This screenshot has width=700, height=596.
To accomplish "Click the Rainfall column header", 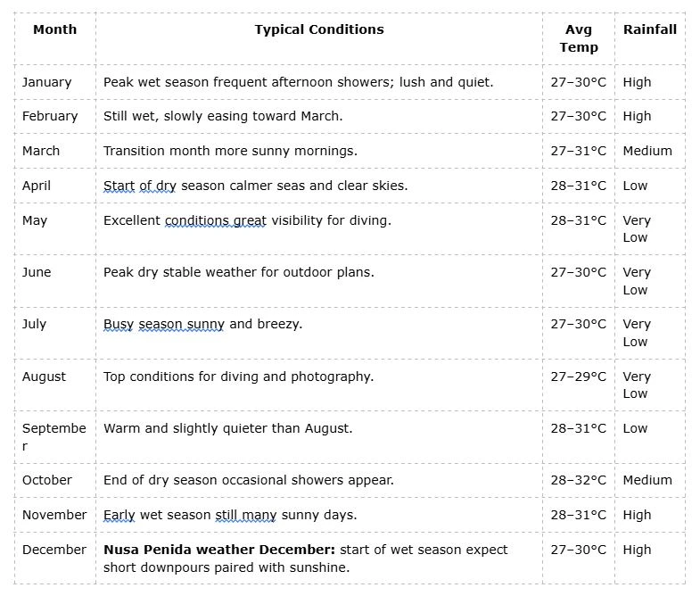I will pyautogui.click(x=649, y=29).
